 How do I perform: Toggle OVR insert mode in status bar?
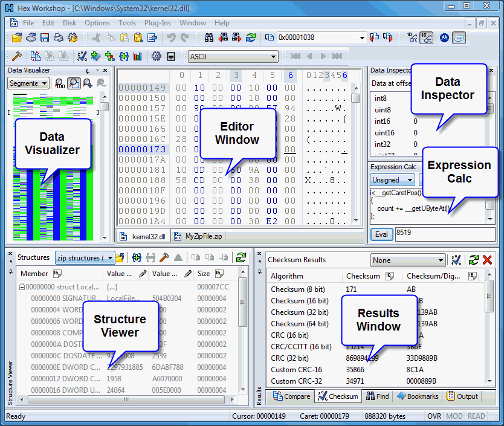(x=435, y=416)
